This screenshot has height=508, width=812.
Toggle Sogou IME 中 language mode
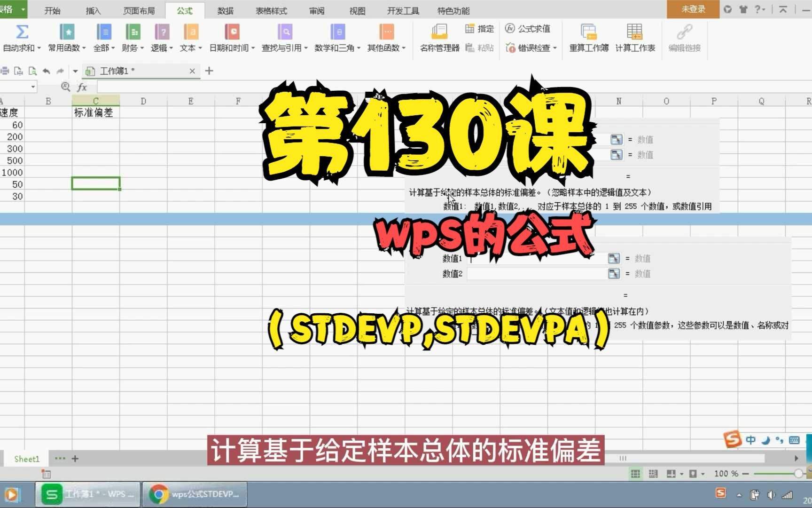(x=750, y=440)
